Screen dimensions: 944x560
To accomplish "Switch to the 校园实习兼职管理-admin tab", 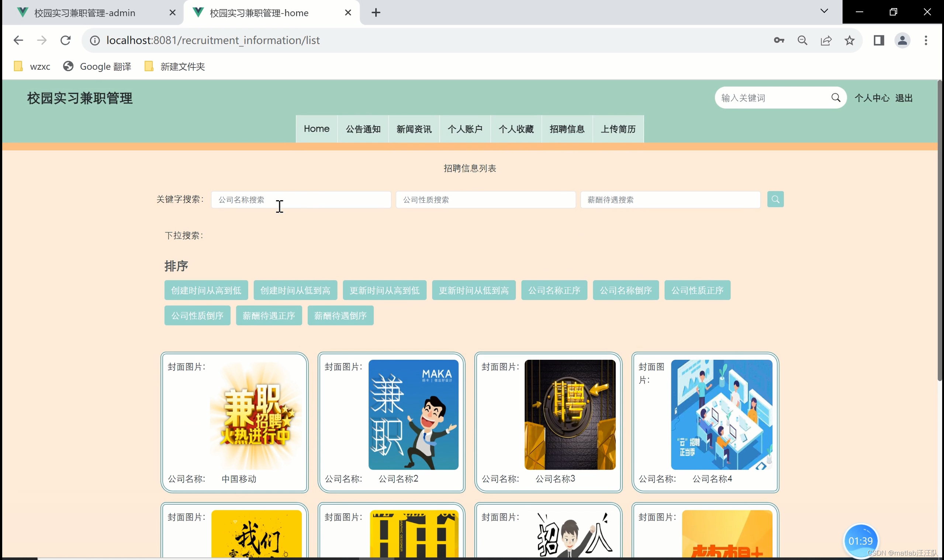I will [84, 13].
